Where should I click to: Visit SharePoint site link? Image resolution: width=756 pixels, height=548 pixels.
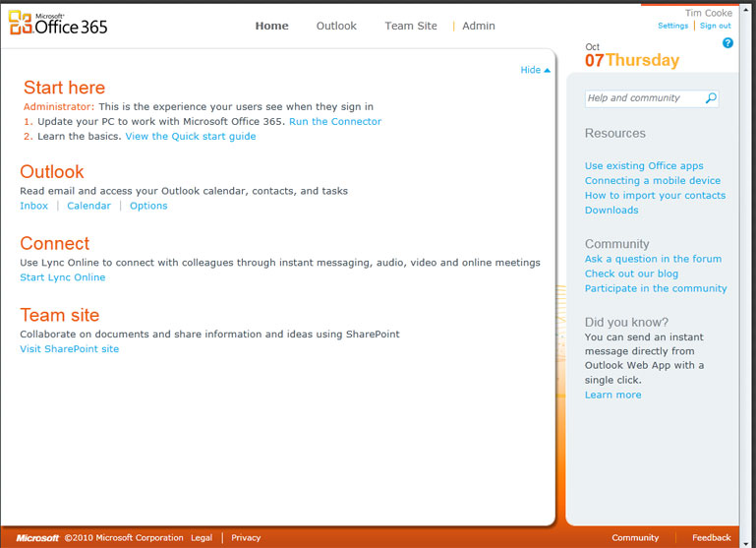(x=70, y=348)
